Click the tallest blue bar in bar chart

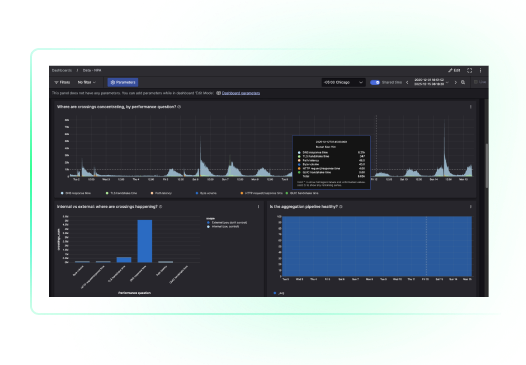[145, 241]
